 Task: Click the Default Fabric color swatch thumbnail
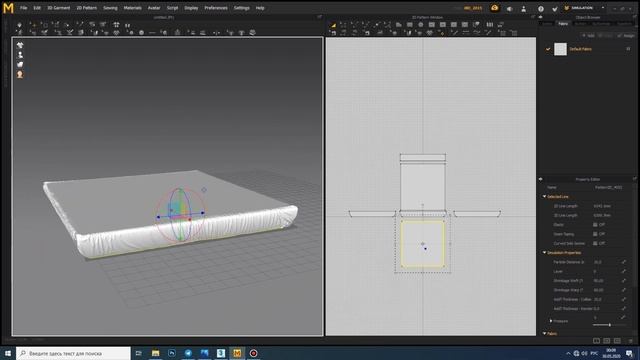point(560,49)
